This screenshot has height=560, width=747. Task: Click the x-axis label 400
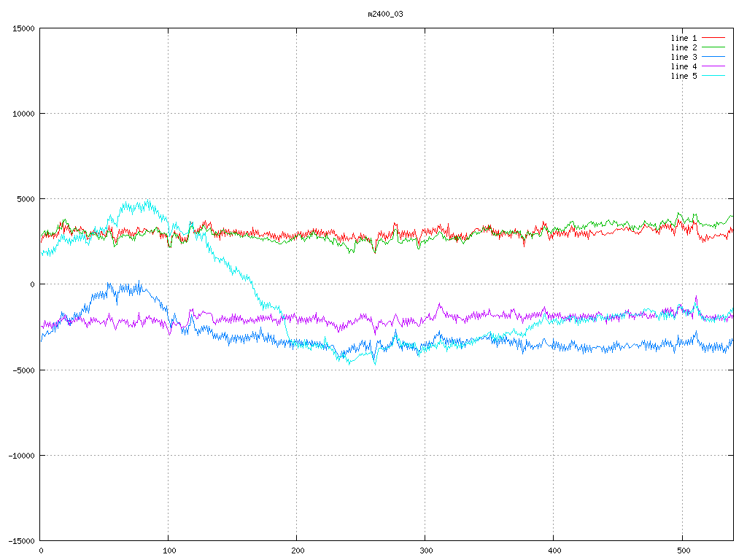(x=555, y=551)
